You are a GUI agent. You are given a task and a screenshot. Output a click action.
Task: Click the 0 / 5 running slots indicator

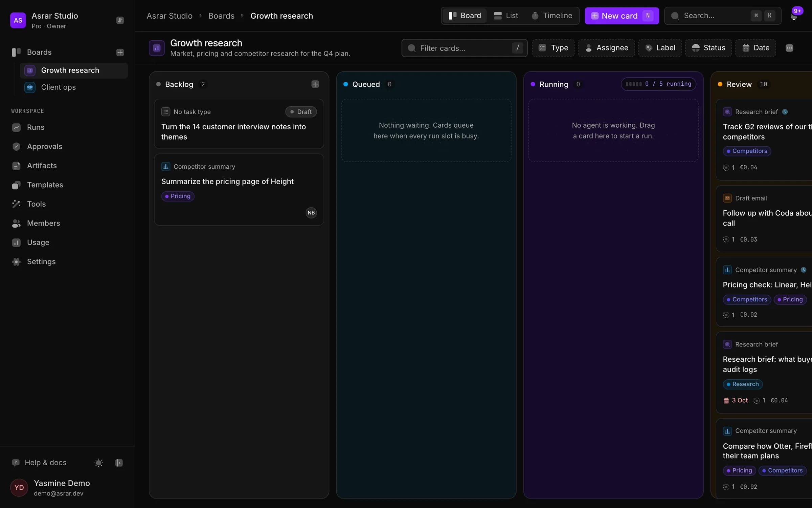658,84
